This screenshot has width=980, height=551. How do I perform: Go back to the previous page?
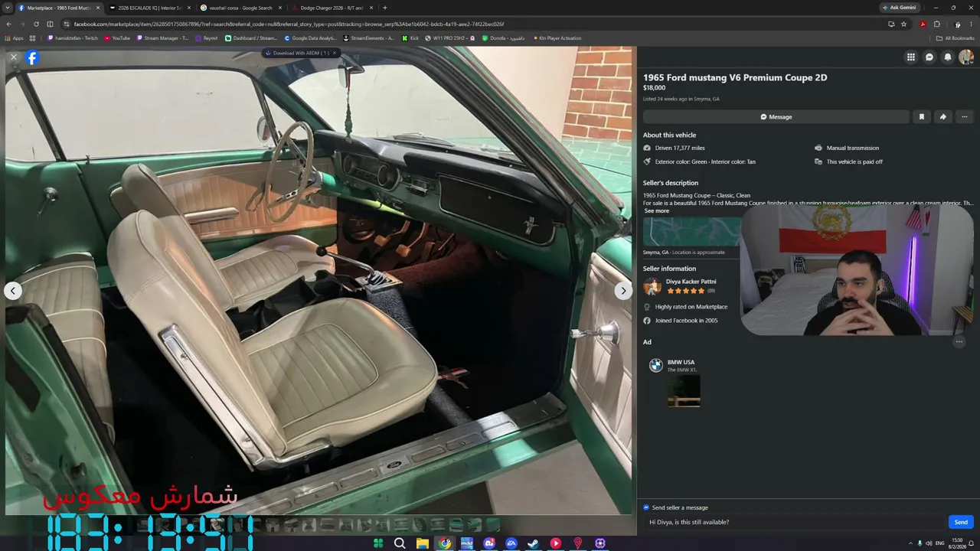coord(9,24)
